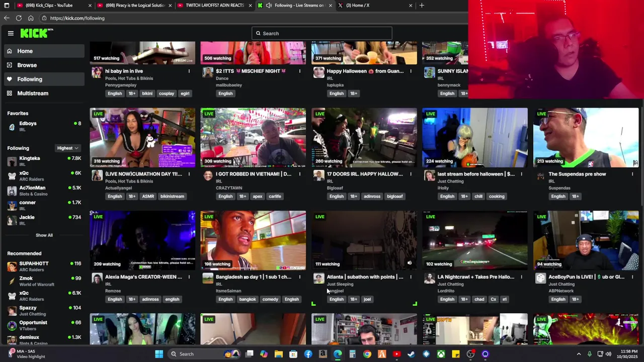Click the kick.com/following address bar
The height and width of the screenshot is (362, 644).
pyautogui.click(x=252, y=18)
